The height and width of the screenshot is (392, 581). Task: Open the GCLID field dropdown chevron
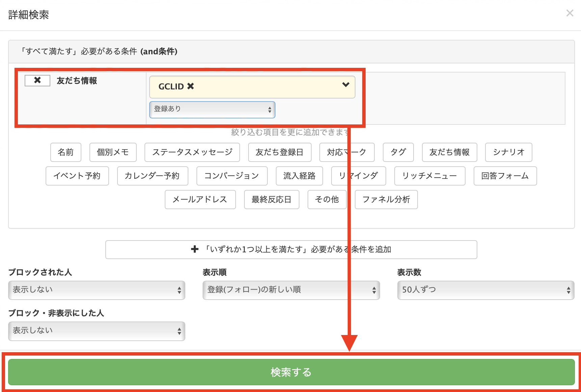pos(345,85)
